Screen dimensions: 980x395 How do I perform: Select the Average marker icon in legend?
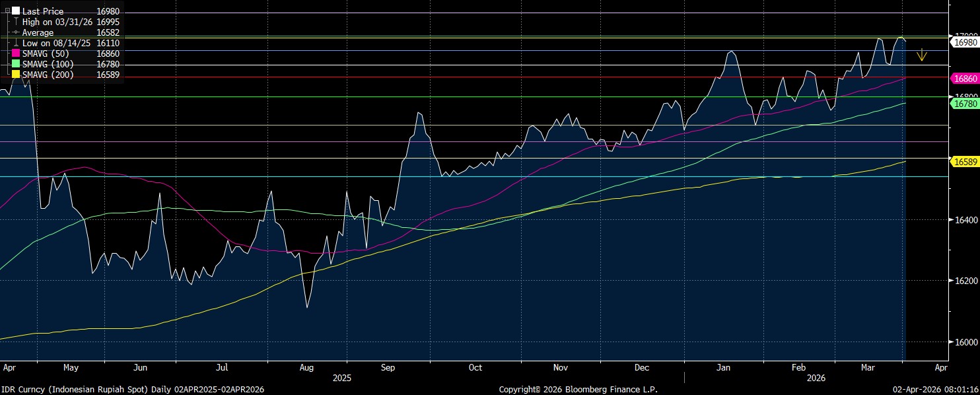(x=16, y=32)
